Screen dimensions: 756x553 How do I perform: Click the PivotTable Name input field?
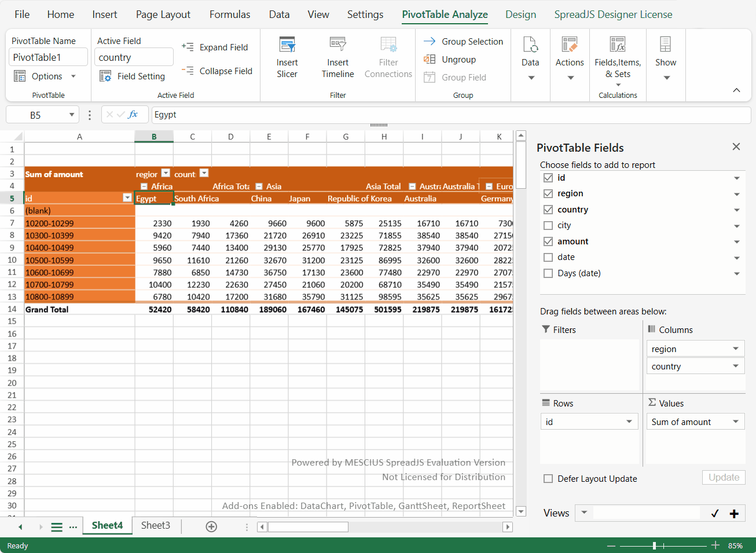click(49, 57)
